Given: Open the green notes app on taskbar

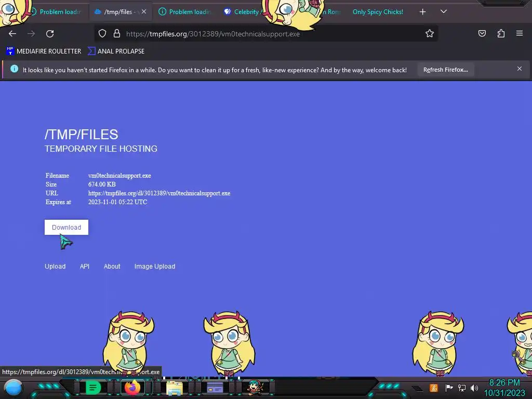Looking at the screenshot, I should 93,388.
